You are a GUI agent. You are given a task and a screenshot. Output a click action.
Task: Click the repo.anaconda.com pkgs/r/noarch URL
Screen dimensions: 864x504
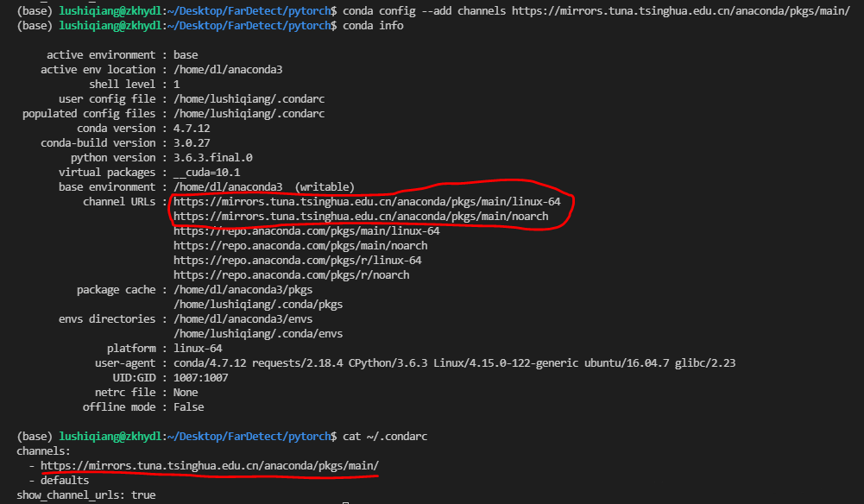[x=291, y=275]
